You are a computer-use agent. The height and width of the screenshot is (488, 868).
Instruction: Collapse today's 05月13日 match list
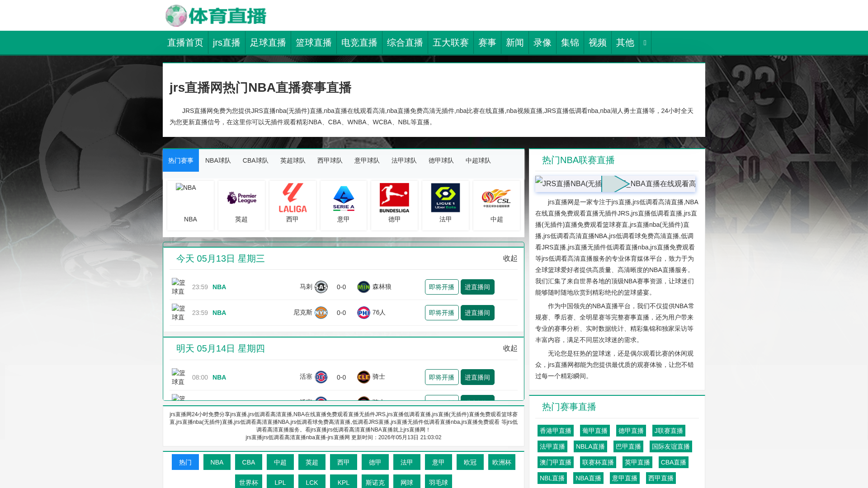click(510, 258)
